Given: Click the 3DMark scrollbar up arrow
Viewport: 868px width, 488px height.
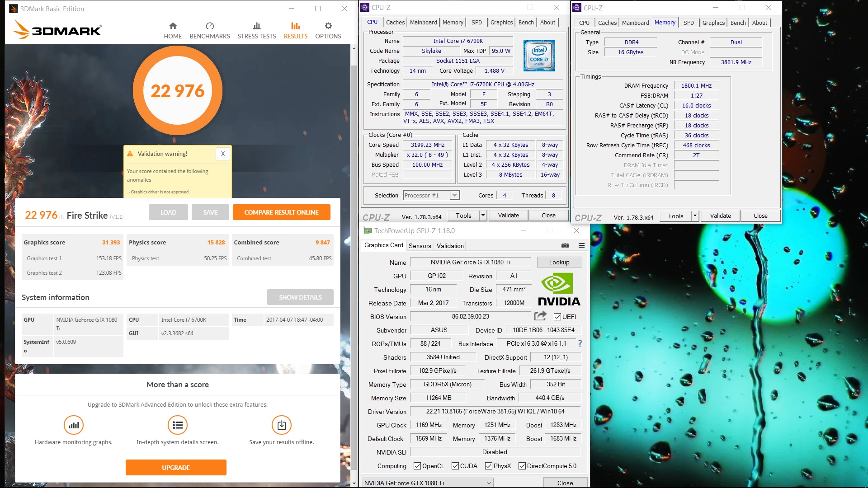Looking at the screenshot, I should [x=354, y=49].
